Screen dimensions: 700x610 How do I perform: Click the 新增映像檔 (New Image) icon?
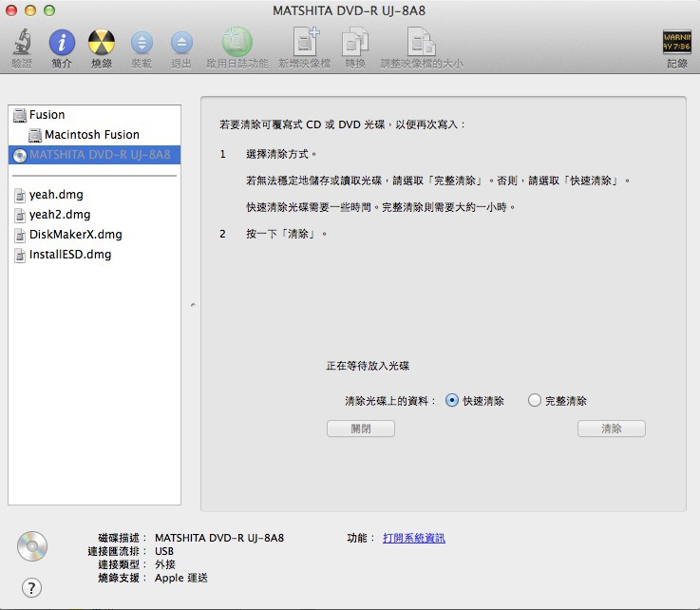pos(305,42)
